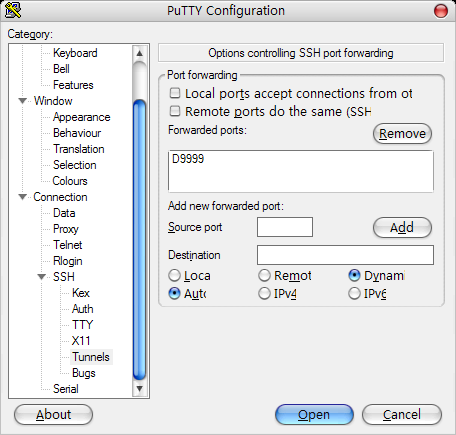
Task: Collapse the SSH tree node
Action: (42, 277)
